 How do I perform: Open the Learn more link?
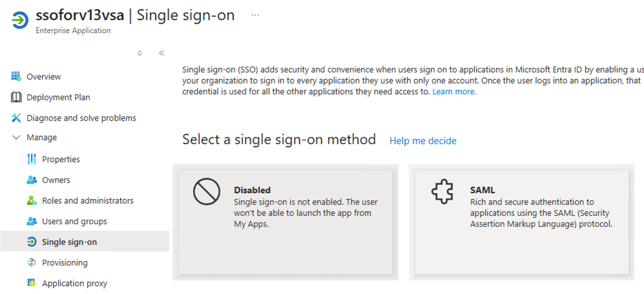point(454,92)
